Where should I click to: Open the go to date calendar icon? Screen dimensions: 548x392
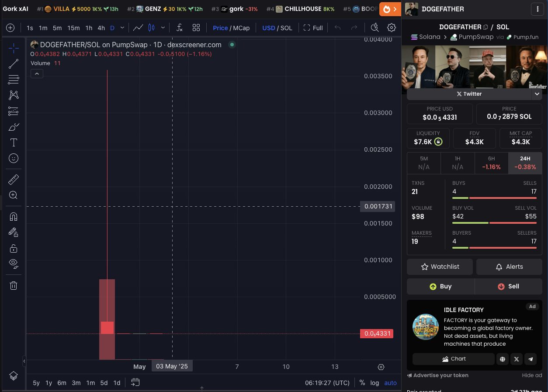(135, 382)
